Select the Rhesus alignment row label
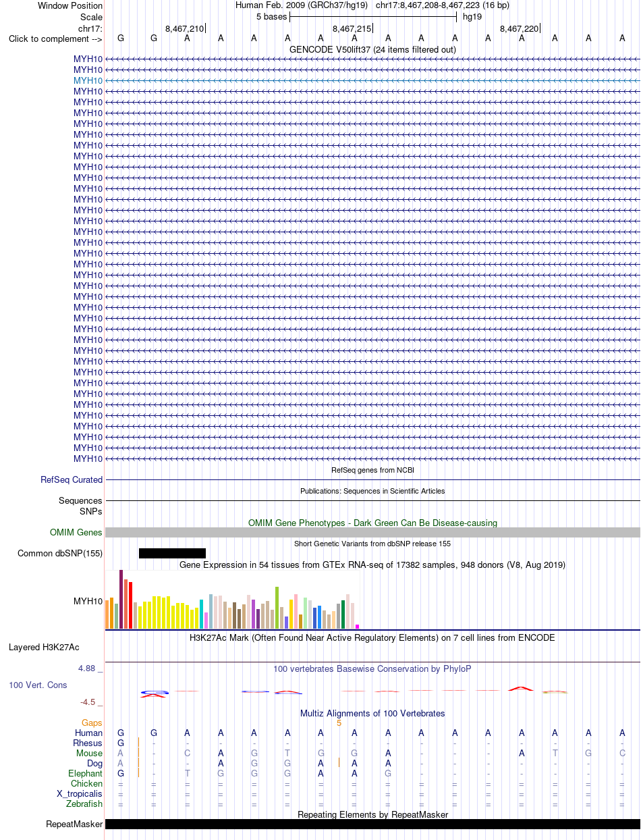 [88, 743]
